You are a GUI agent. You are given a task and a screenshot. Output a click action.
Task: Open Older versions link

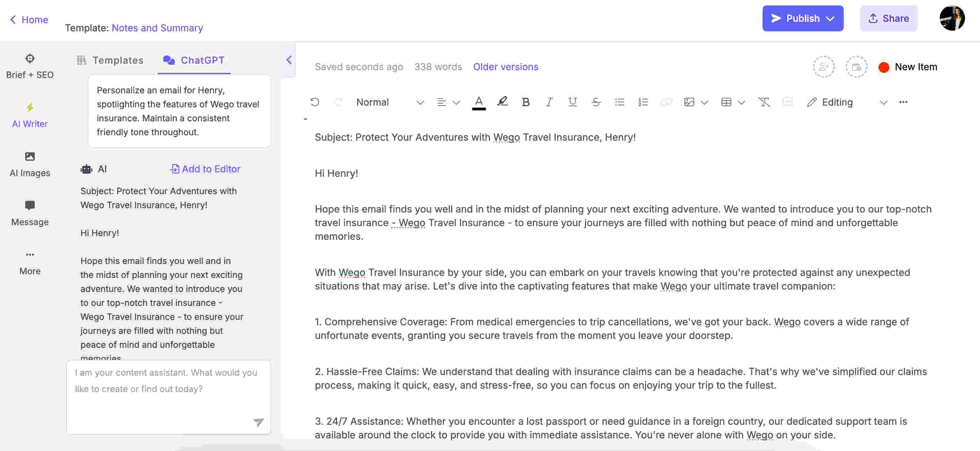[x=506, y=66]
